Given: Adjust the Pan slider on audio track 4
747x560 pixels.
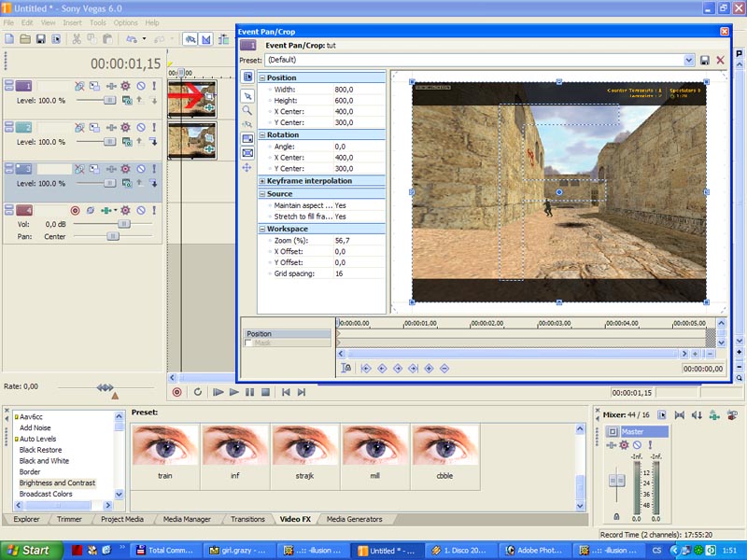Looking at the screenshot, I should pyautogui.click(x=112, y=236).
